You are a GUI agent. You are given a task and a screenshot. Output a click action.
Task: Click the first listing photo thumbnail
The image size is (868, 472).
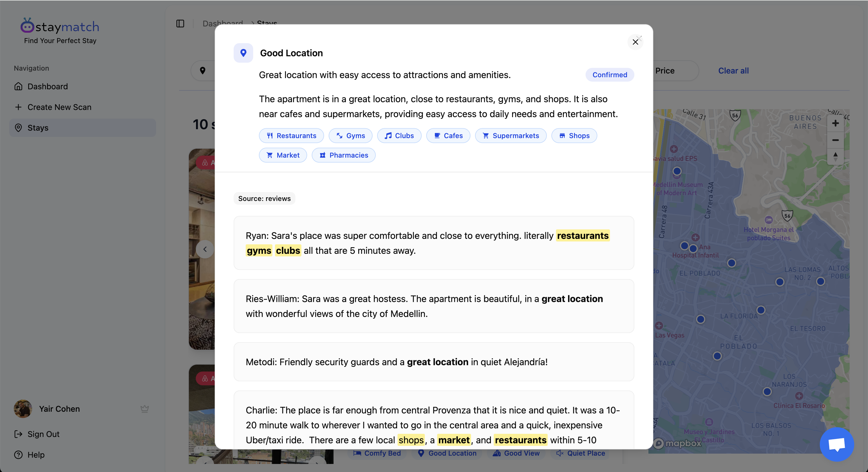click(201, 249)
